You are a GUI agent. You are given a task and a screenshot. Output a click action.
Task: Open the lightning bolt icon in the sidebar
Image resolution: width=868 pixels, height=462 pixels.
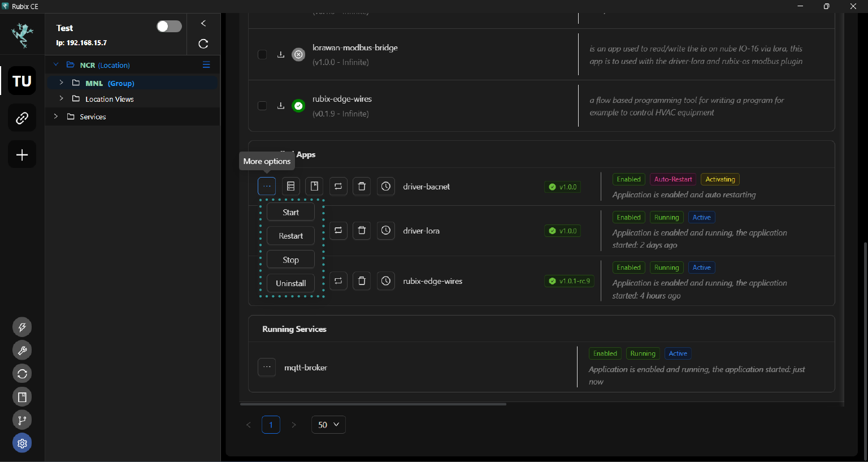[x=22, y=327]
